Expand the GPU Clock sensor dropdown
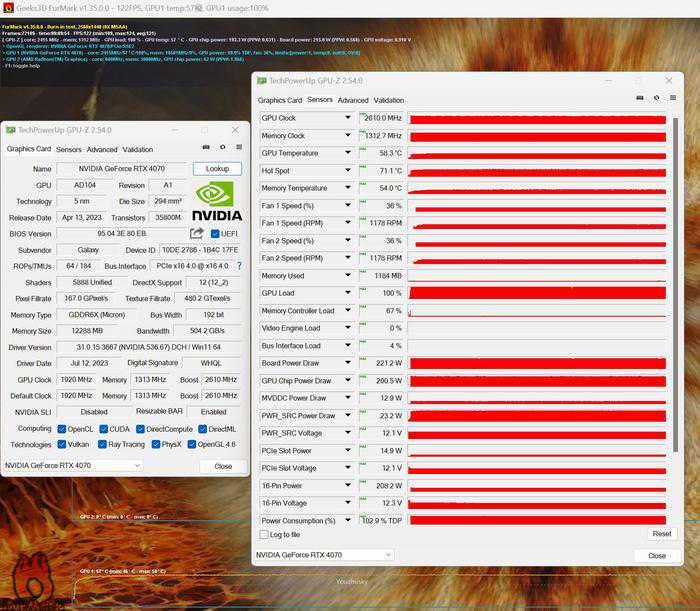The height and width of the screenshot is (611, 700). click(x=349, y=118)
